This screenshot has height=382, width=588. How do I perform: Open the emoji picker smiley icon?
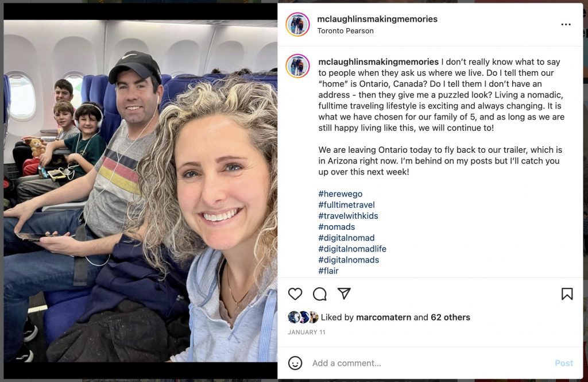pos(295,363)
